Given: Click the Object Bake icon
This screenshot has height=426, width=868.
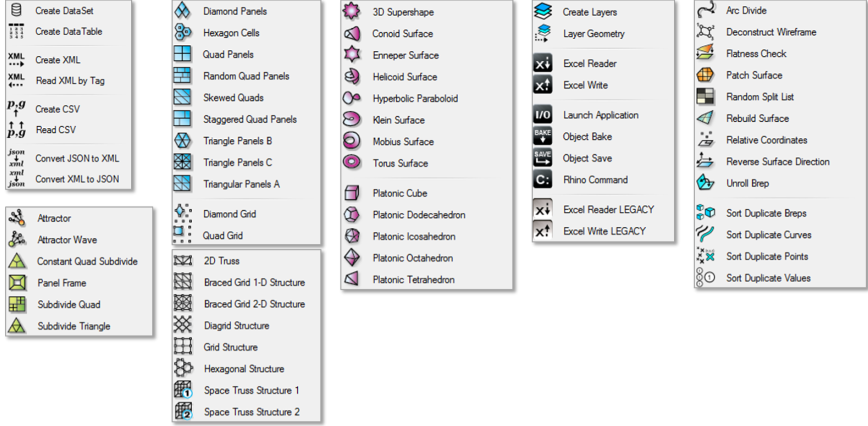Looking at the screenshot, I should click(x=543, y=136).
